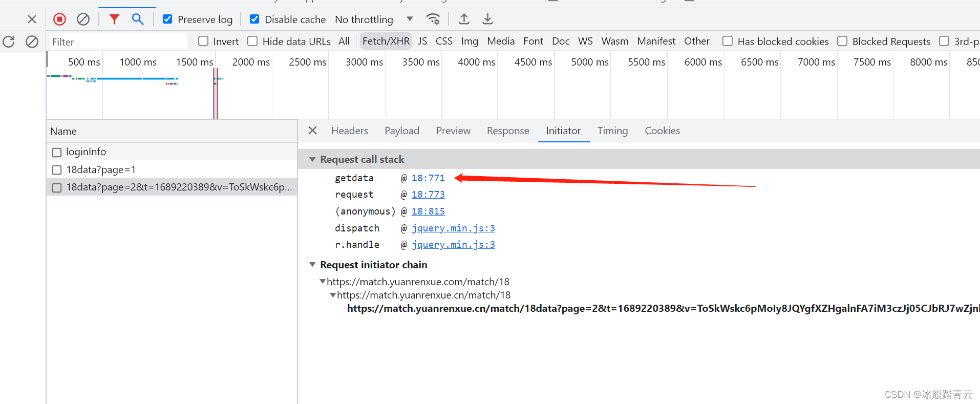
Task: Import HAR file upload icon
Action: pos(464,19)
